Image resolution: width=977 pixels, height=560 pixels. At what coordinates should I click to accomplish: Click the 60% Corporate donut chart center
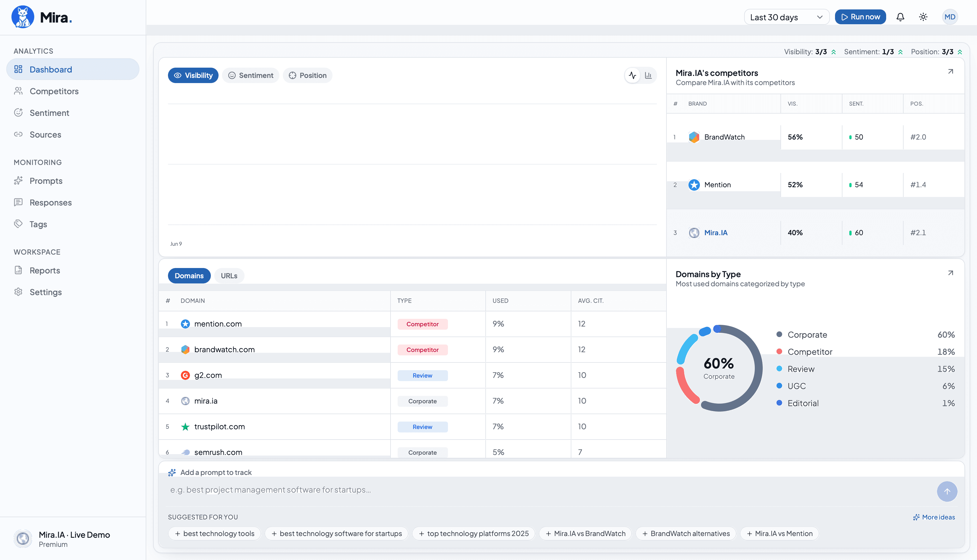(719, 368)
